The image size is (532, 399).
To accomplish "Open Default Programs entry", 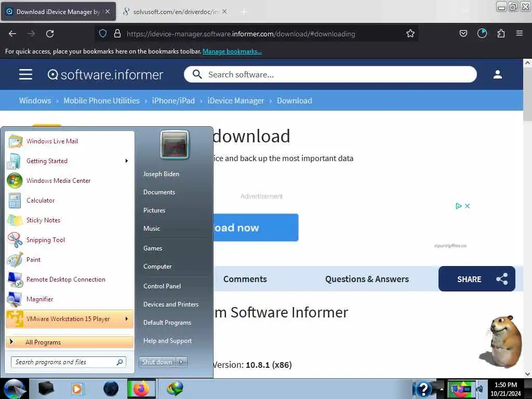I will [167, 323].
